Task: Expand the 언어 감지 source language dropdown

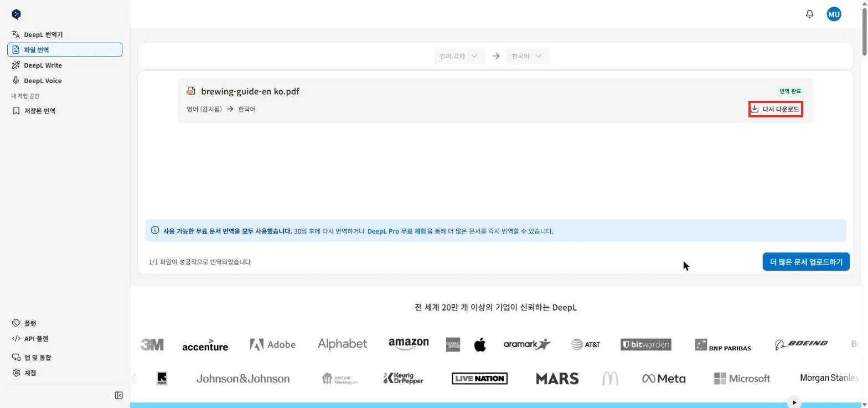Action: click(459, 56)
